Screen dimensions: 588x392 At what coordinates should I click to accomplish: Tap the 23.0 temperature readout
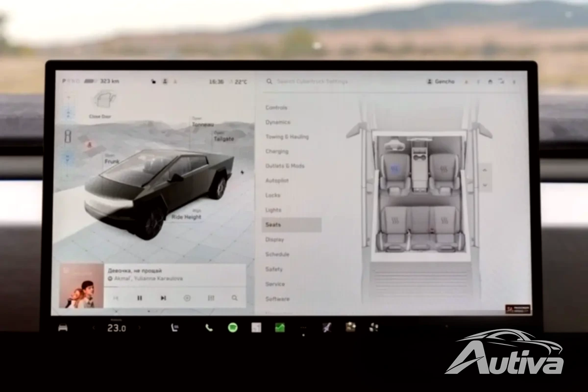(116, 328)
